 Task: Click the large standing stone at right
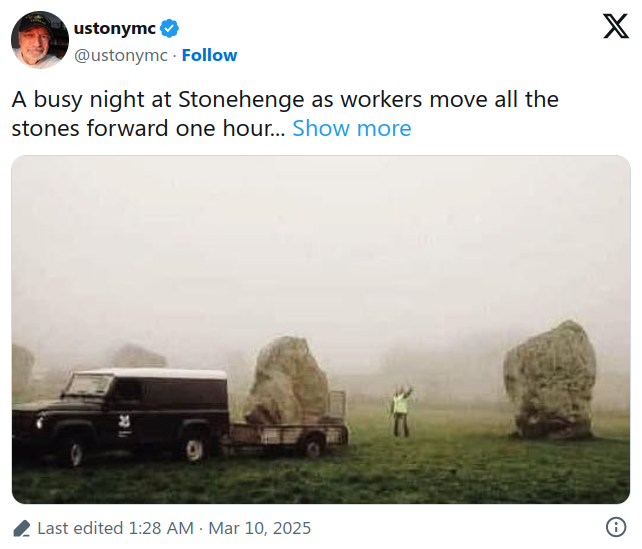(549, 380)
